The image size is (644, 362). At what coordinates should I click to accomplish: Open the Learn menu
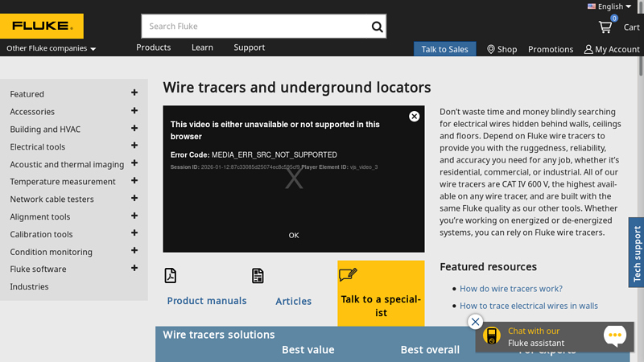click(202, 47)
